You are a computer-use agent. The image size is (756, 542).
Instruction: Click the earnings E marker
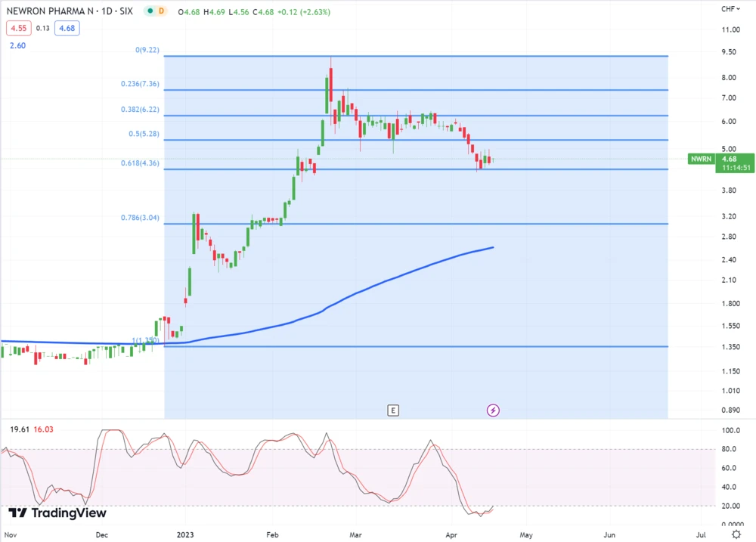coord(393,410)
